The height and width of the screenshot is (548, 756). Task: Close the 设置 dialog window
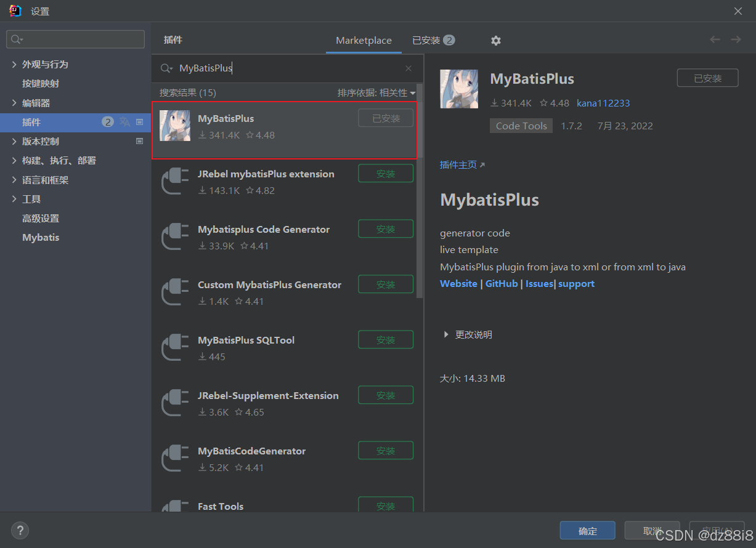pyautogui.click(x=738, y=10)
